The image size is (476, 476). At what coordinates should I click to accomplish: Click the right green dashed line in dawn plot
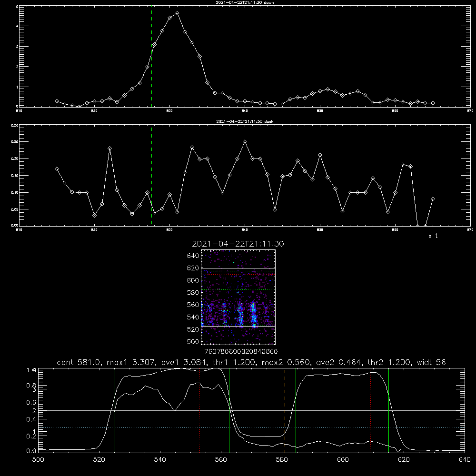click(x=263, y=57)
